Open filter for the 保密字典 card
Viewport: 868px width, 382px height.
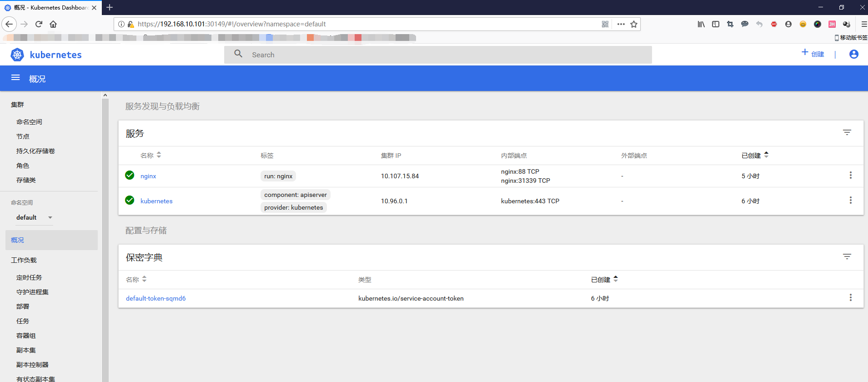click(847, 256)
